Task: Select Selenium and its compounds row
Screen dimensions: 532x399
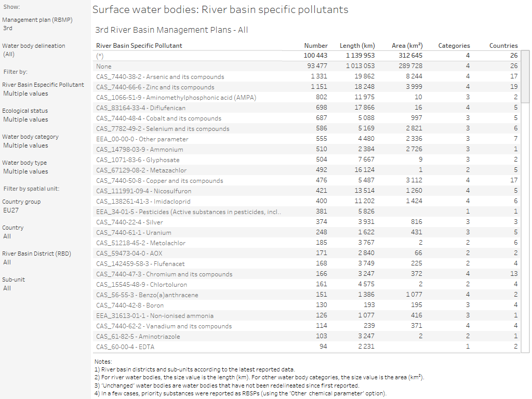Action: [307, 129]
